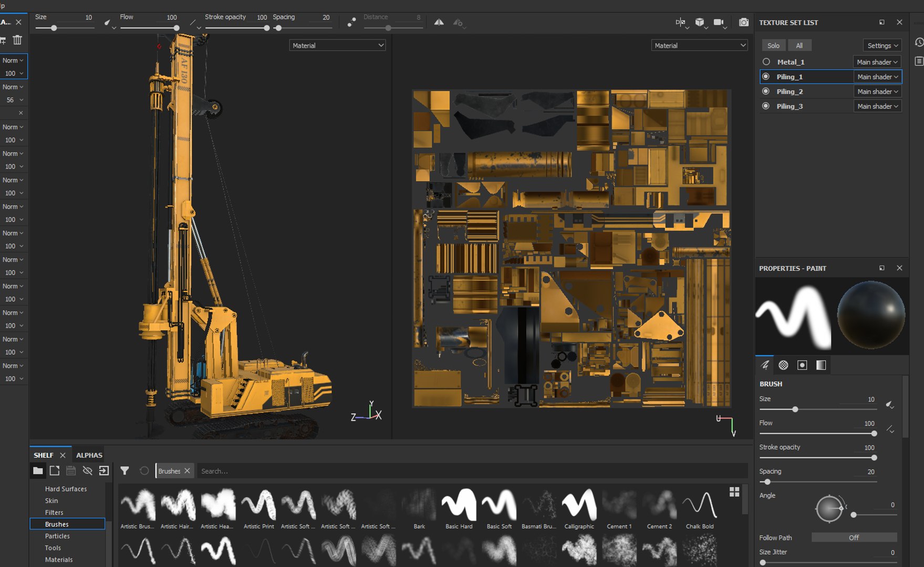This screenshot has height=567, width=924.
Task: Click the All button
Action: pos(799,46)
